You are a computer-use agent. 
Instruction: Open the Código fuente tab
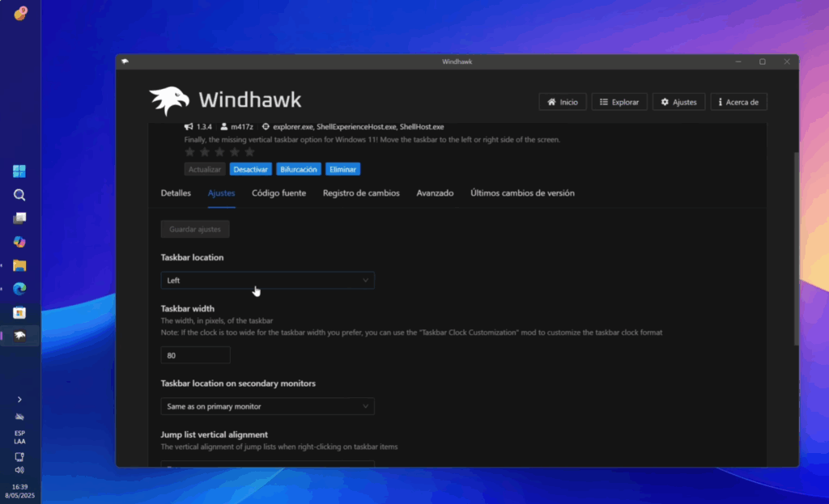click(x=278, y=193)
